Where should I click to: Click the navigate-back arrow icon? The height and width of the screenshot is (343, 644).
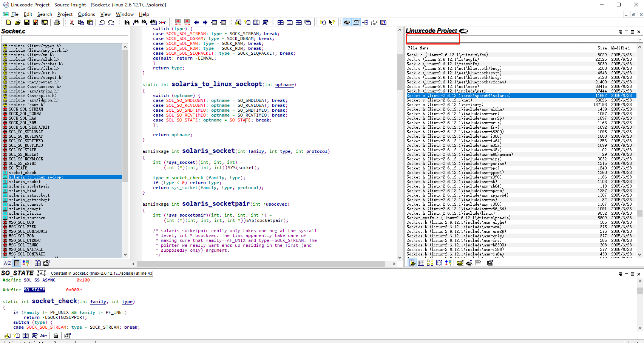(x=196, y=22)
